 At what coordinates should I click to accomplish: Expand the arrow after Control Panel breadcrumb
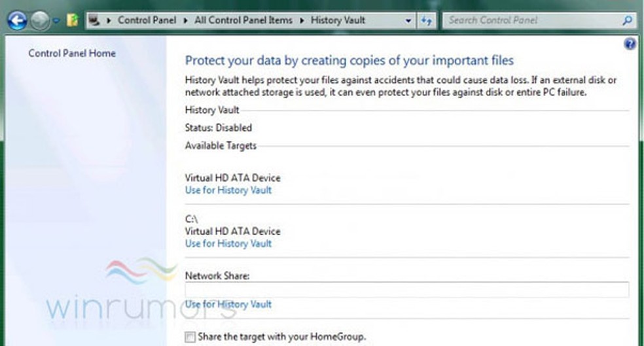tap(185, 20)
